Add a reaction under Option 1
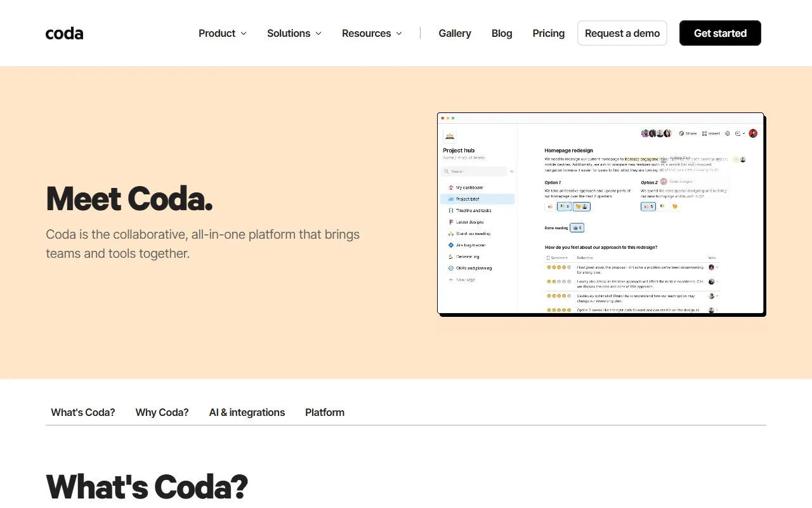This screenshot has width=812, height=508. (x=550, y=206)
